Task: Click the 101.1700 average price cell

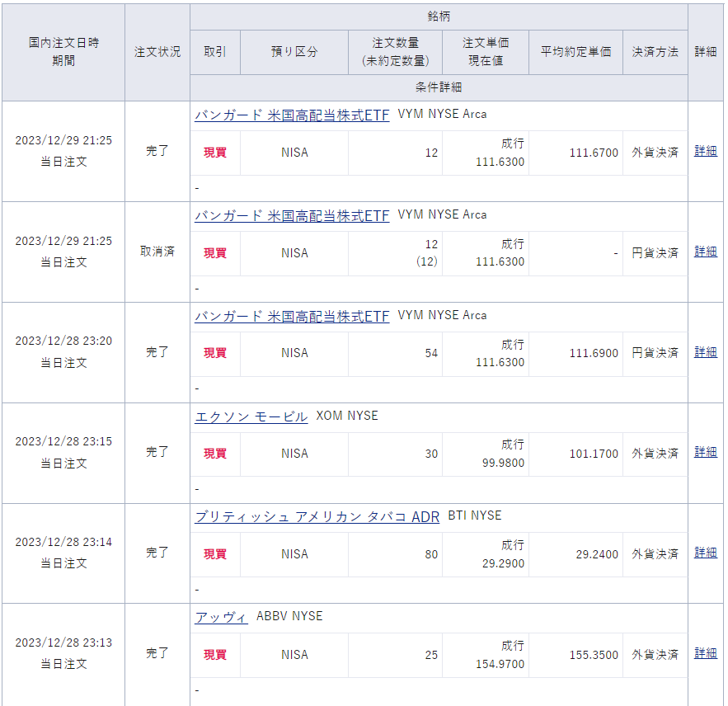Action: (x=594, y=454)
